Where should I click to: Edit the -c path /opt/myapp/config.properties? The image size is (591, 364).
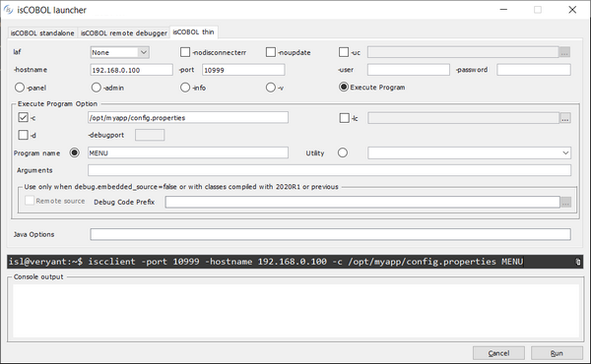tap(188, 117)
